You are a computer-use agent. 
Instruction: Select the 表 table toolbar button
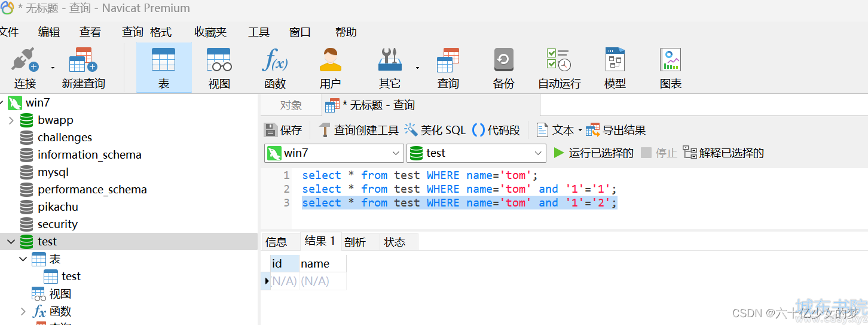164,68
